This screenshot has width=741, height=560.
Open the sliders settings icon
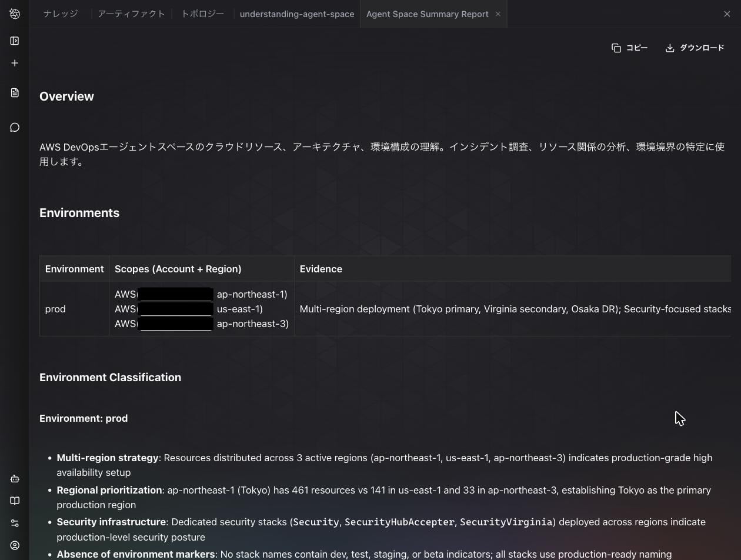(x=15, y=523)
